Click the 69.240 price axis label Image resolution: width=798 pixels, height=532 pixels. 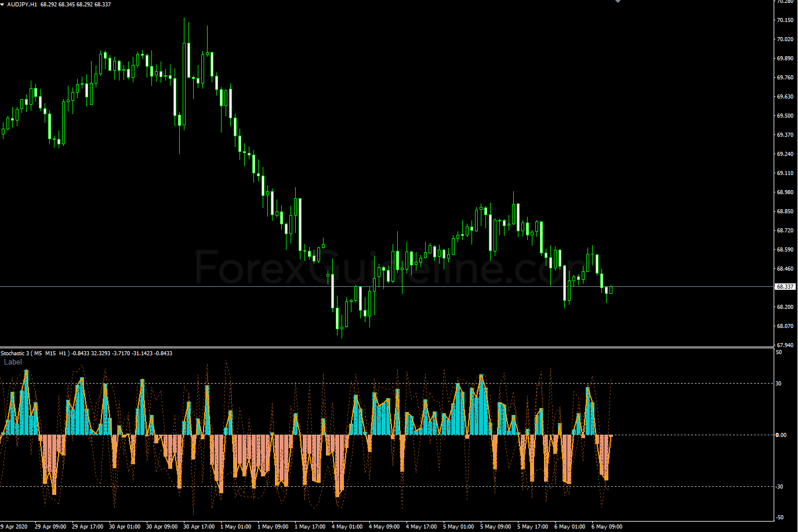coord(785,154)
